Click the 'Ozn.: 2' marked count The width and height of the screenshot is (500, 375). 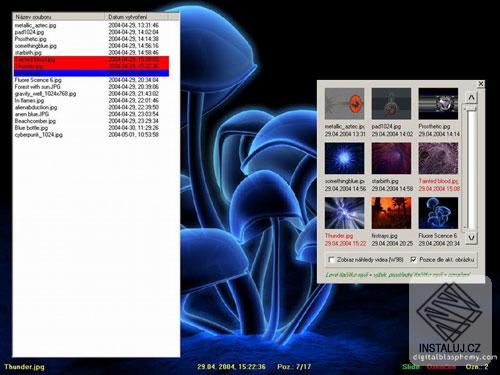click(477, 367)
